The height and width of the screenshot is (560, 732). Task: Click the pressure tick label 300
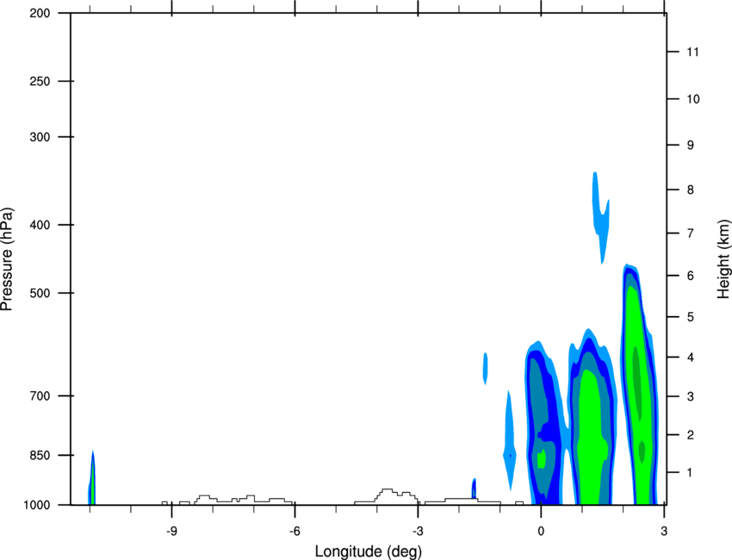40,137
